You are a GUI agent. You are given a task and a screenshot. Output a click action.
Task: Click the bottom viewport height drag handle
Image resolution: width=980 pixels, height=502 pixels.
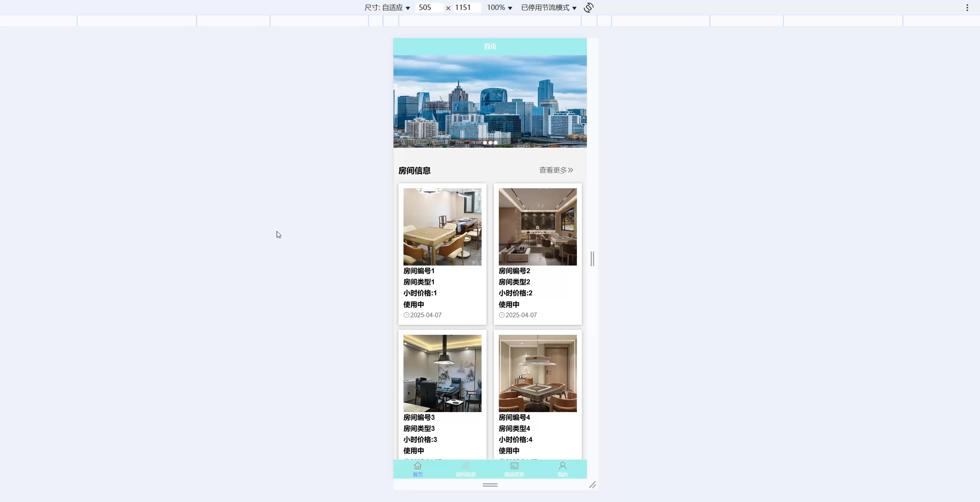coord(490,485)
